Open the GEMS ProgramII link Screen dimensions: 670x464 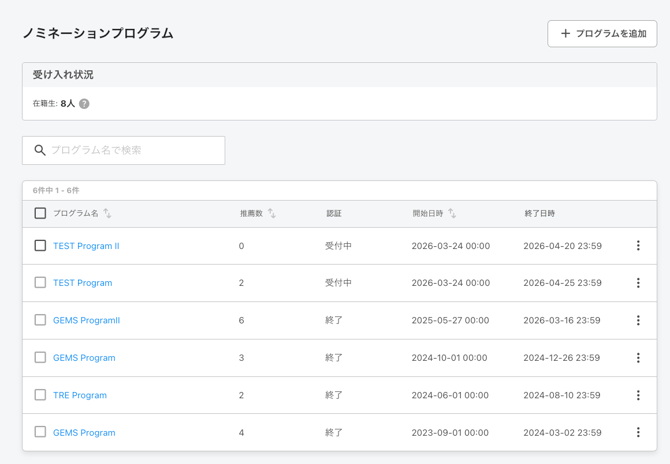pyautogui.click(x=86, y=320)
